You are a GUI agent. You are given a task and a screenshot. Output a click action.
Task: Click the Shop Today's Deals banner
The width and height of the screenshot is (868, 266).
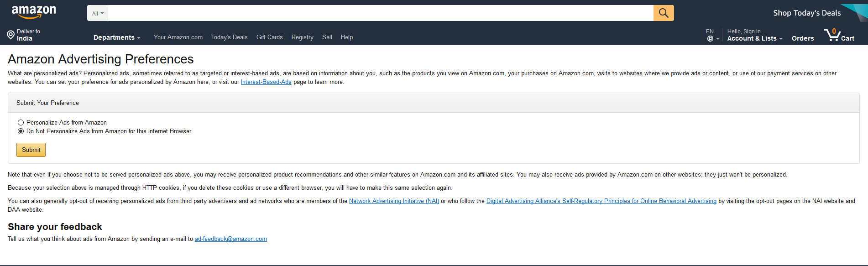[x=807, y=13]
